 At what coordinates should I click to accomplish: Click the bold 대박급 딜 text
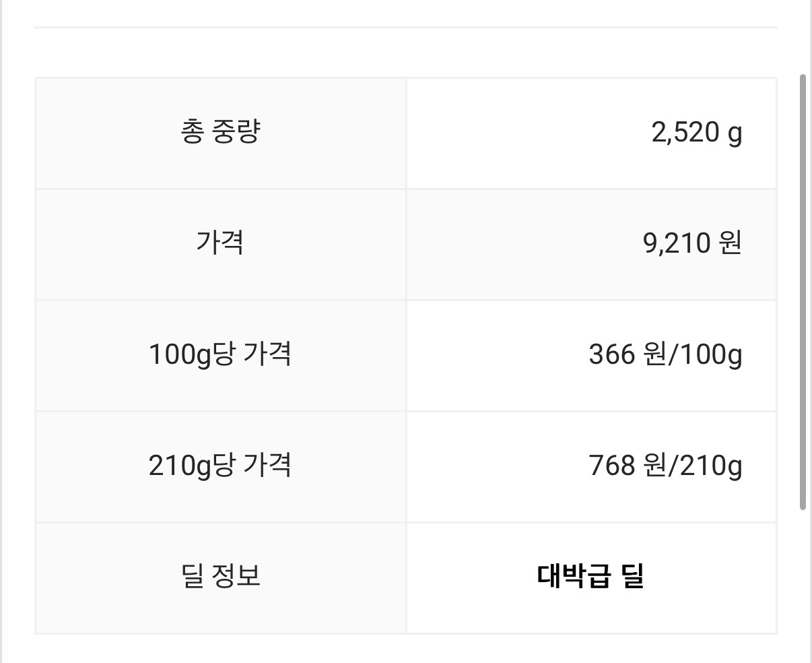[590, 576]
